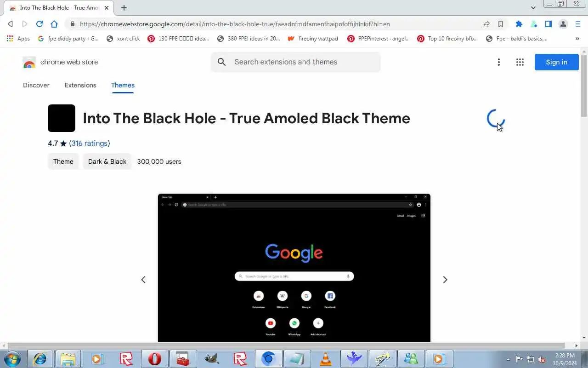Show more bookmarks with double chevron
Viewport: 588px width, 368px height.
tap(577, 39)
